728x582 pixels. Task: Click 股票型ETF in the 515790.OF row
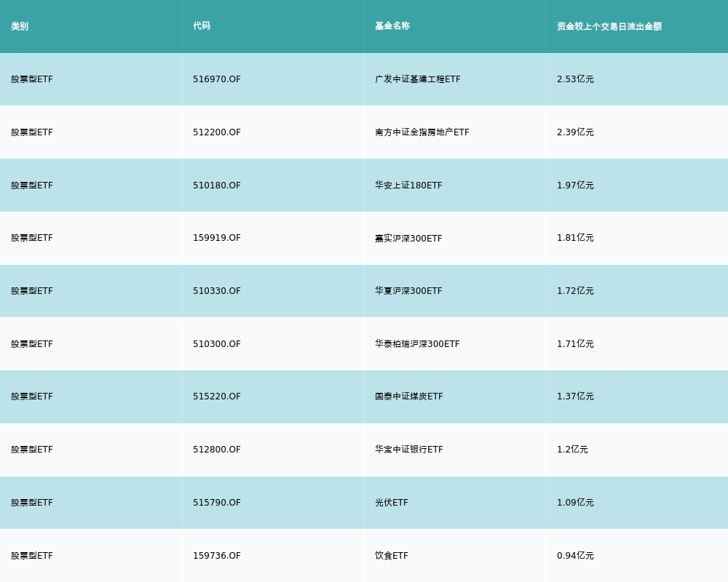point(32,503)
